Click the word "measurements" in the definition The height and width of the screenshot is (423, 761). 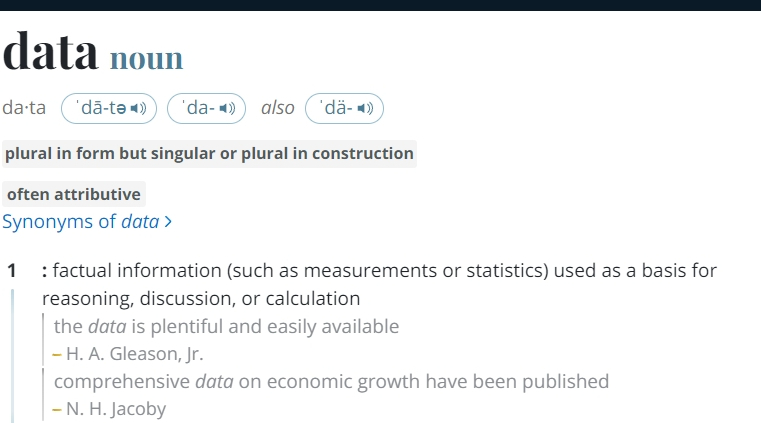click(370, 271)
